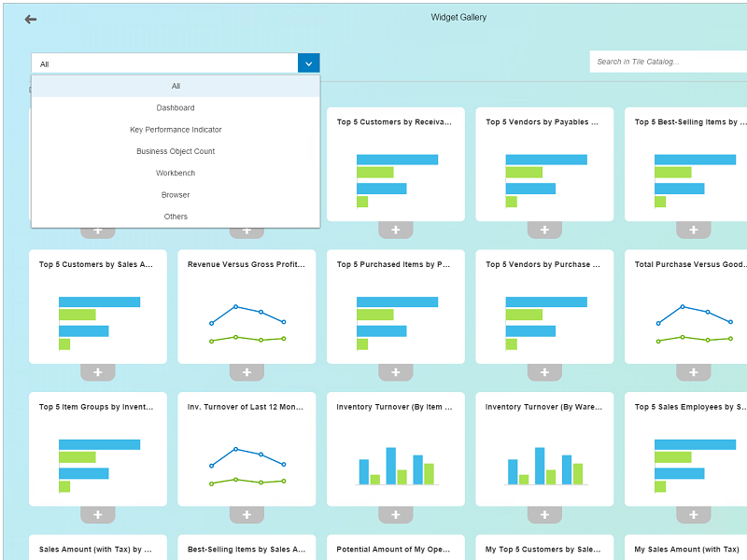This screenshot has width=747, height=560.
Task: Add the Revenue Versus Gross Profit widget
Action: (247, 372)
